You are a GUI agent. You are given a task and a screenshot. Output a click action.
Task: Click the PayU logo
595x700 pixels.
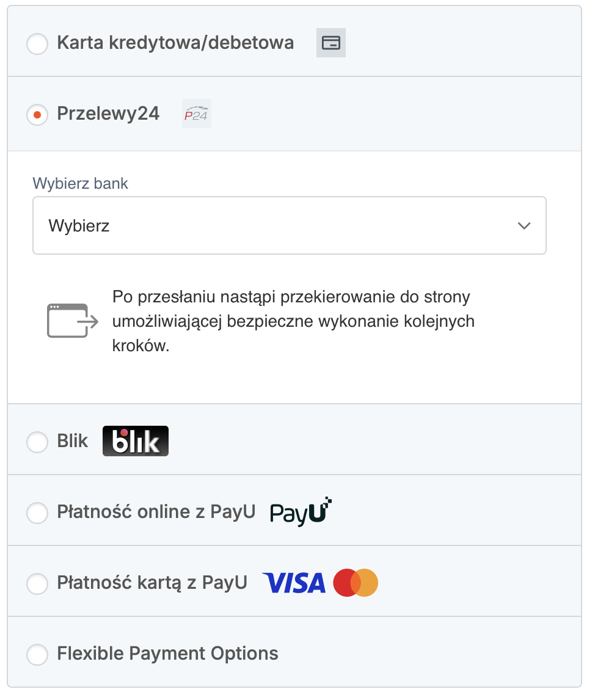301,512
